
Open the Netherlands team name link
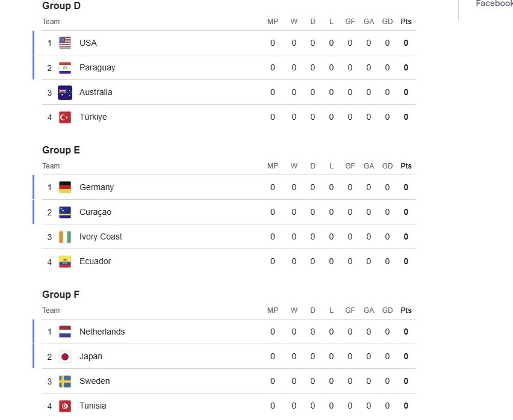tap(102, 332)
